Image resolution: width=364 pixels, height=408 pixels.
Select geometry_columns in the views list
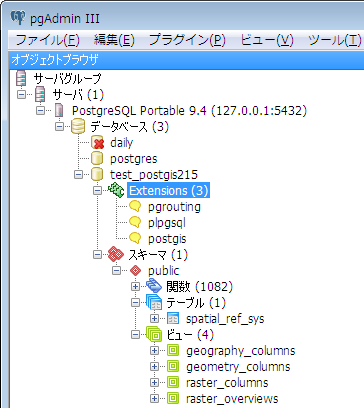tap(238, 367)
